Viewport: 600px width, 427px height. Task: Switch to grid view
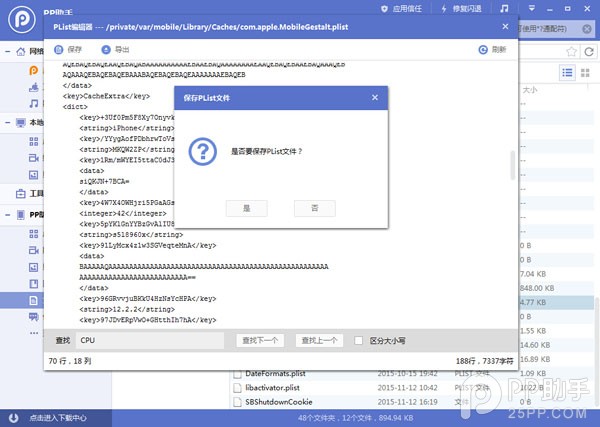coord(585,72)
